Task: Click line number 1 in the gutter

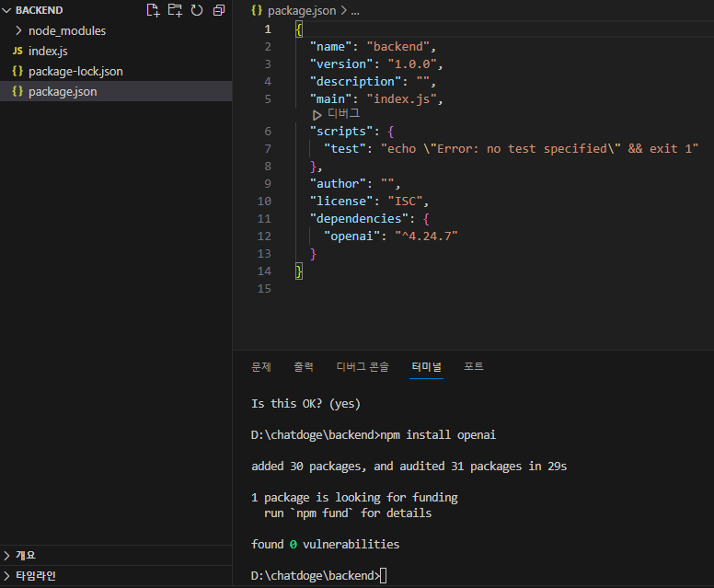Action: 268,29
